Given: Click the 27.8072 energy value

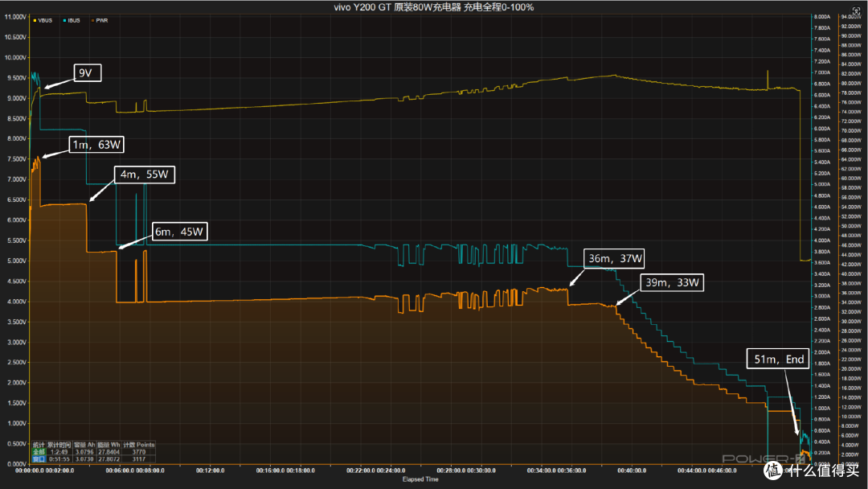Looking at the screenshot, I should (109, 459).
